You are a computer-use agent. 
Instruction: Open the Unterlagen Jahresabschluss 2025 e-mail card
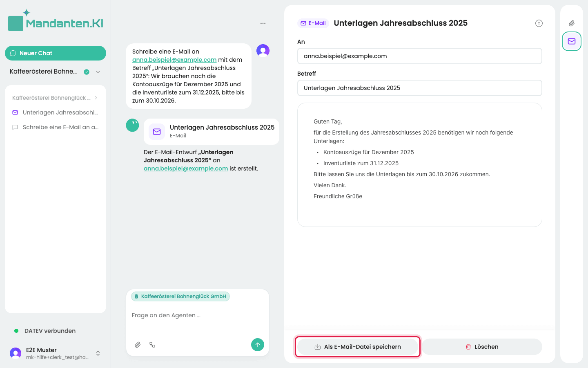pos(212,131)
